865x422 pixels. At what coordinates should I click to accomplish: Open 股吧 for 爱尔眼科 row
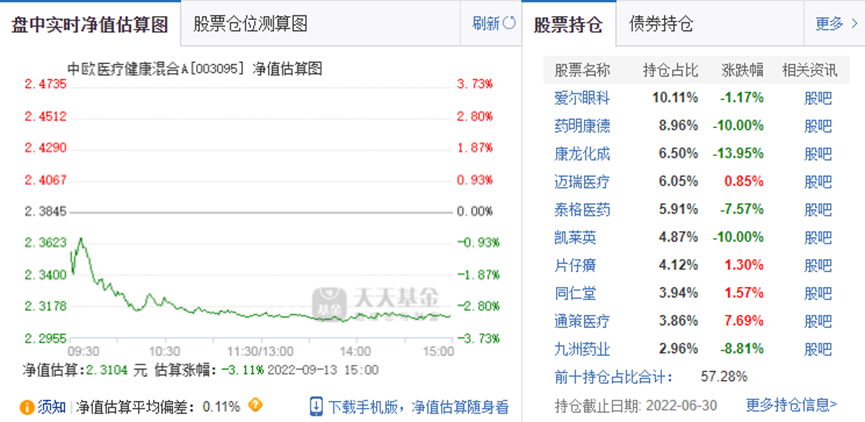click(818, 98)
